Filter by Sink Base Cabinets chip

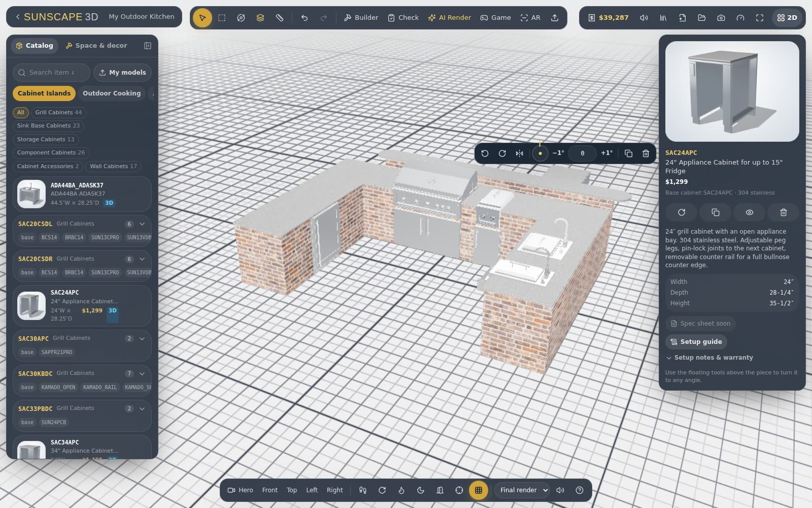pyautogui.click(x=48, y=126)
